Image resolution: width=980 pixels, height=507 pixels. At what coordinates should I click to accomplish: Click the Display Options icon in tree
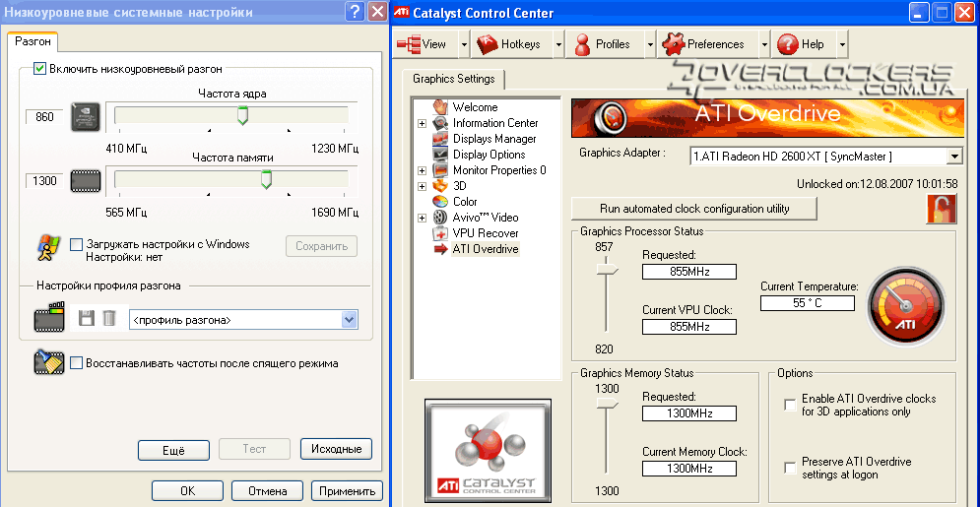tap(441, 155)
